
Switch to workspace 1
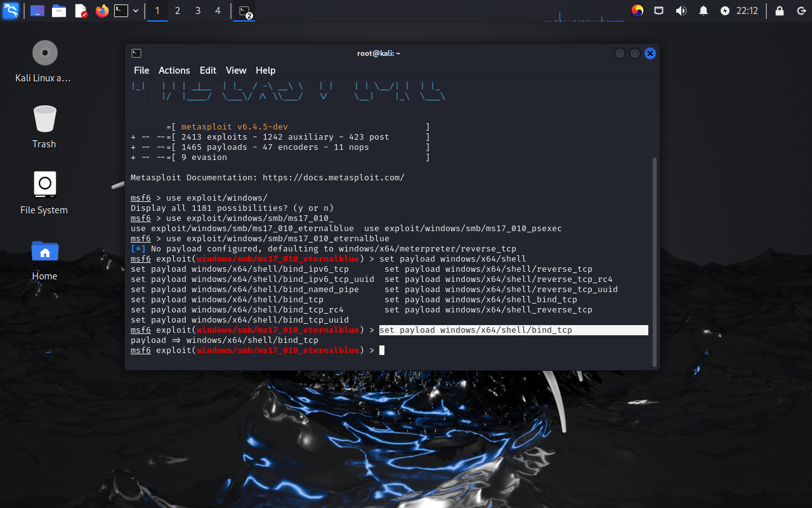pos(157,11)
